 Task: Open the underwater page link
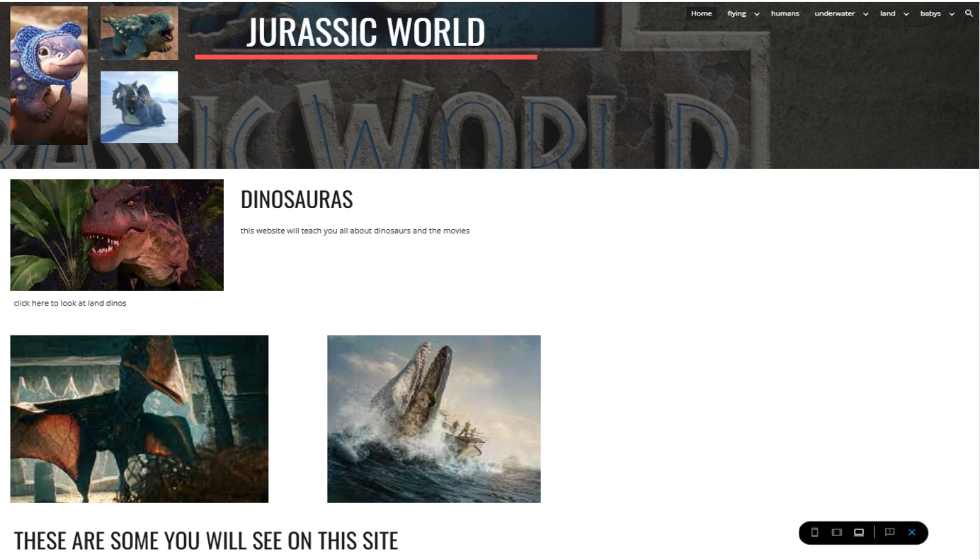(x=834, y=13)
